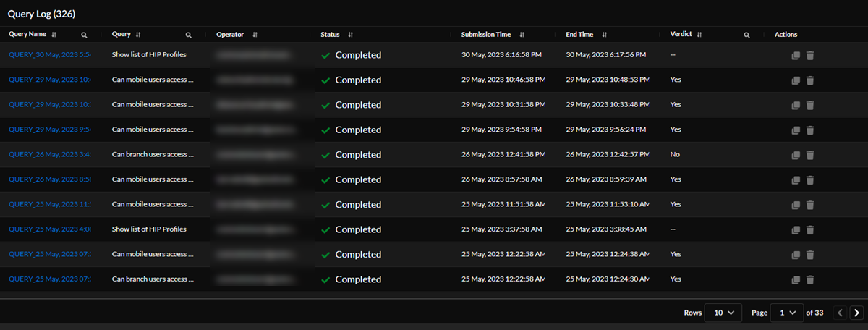Copy the query submitted 25 May 3:37:58 AM
The image size is (868, 330).
click(796, 229)
